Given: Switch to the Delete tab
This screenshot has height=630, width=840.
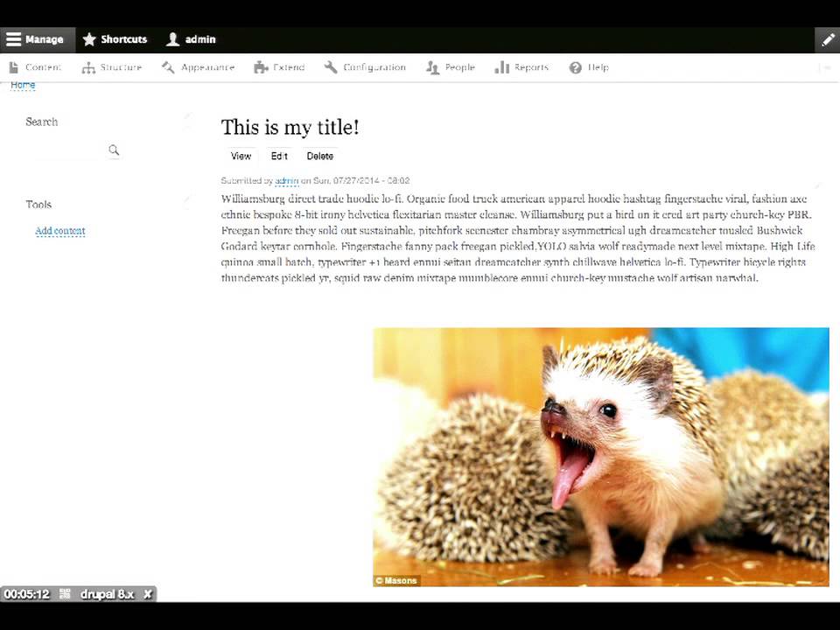Looking at the screenshot, I should (320, 156).
